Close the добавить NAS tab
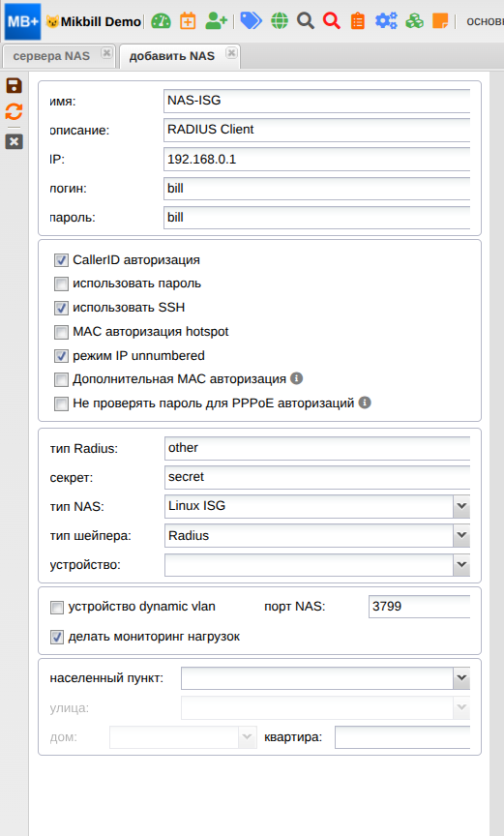The image size is (504, 836). pyautogui.click(x=231, y=53)
